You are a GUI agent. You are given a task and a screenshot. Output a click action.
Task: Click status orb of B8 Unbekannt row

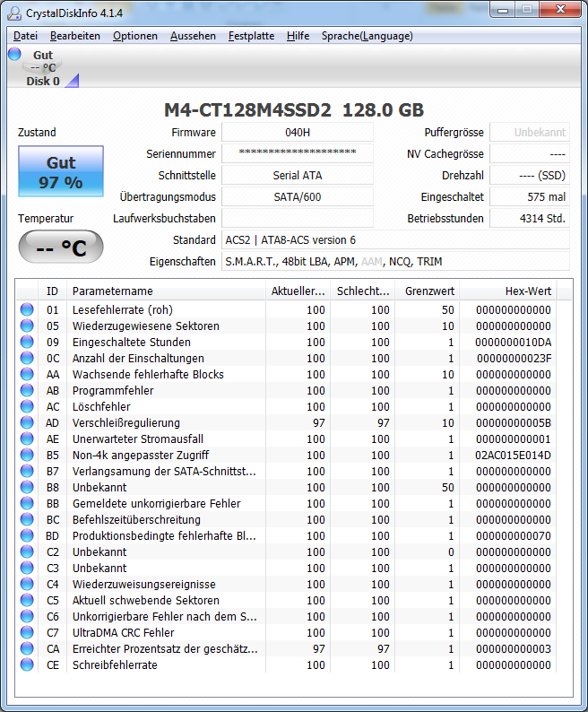(x=27, y=487)
